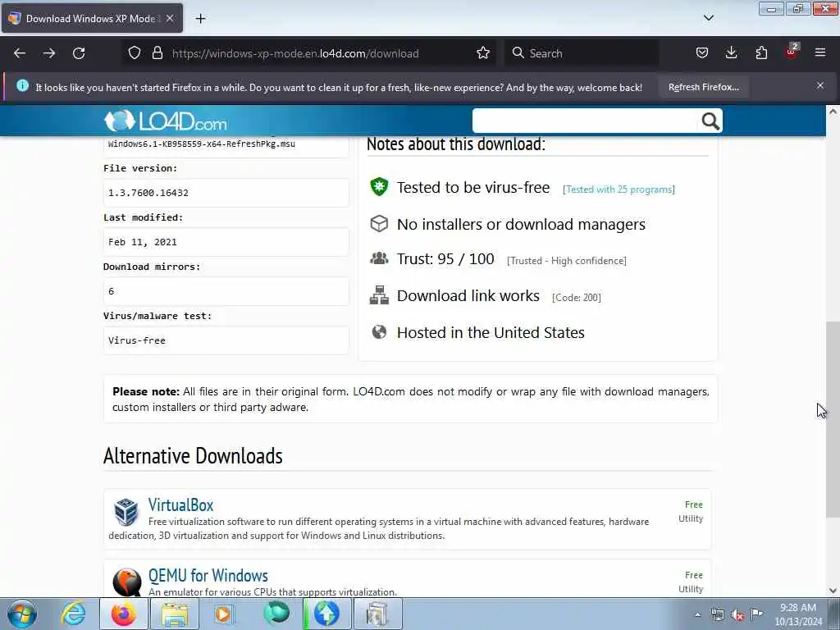Click the Code: 200 text

[x=577, y=297]
